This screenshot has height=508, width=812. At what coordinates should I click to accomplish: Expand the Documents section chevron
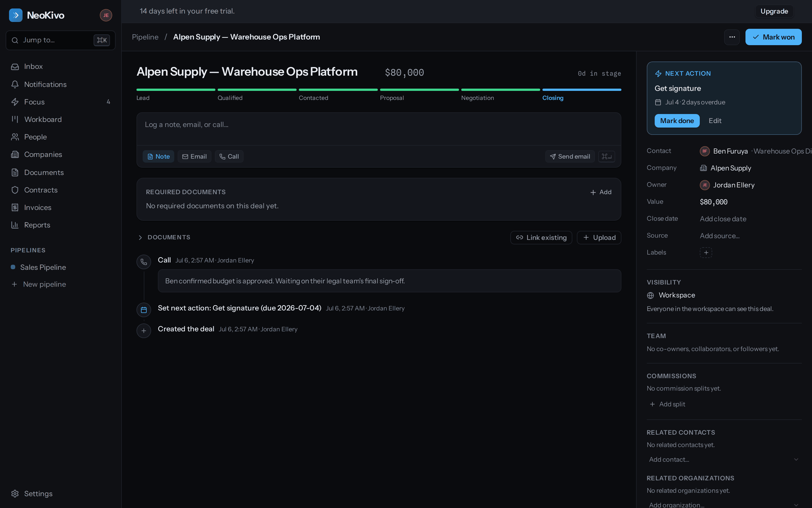[x=140, y=238]
